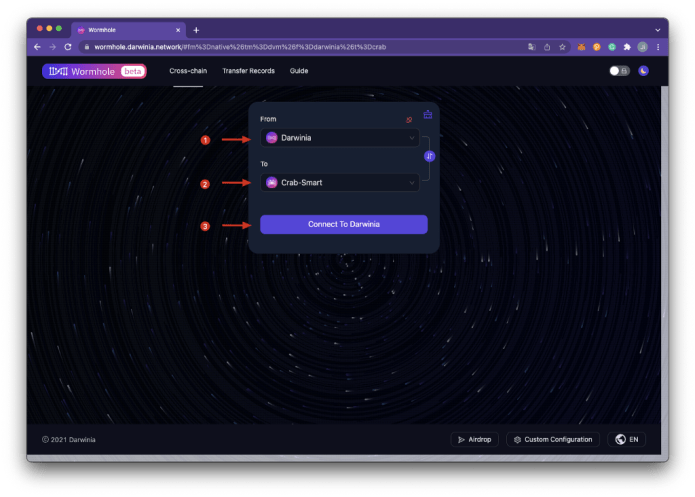Click the Wormhole beta logo
Screen dimensions: 695x497
94,71
